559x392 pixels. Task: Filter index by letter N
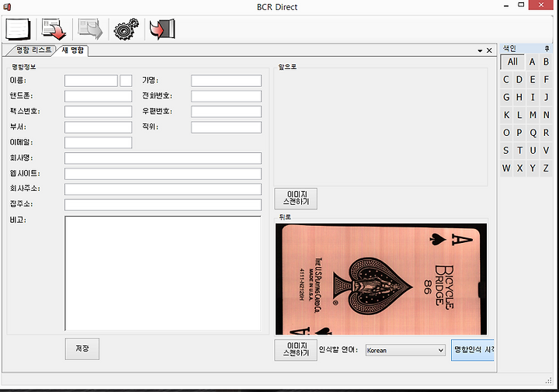(546, 115)
